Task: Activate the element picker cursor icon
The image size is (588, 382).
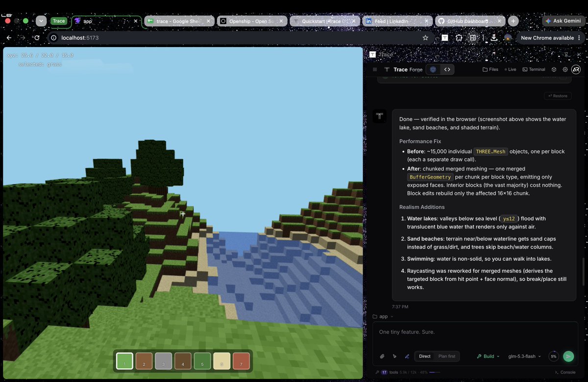Action: tap(394, 357)
